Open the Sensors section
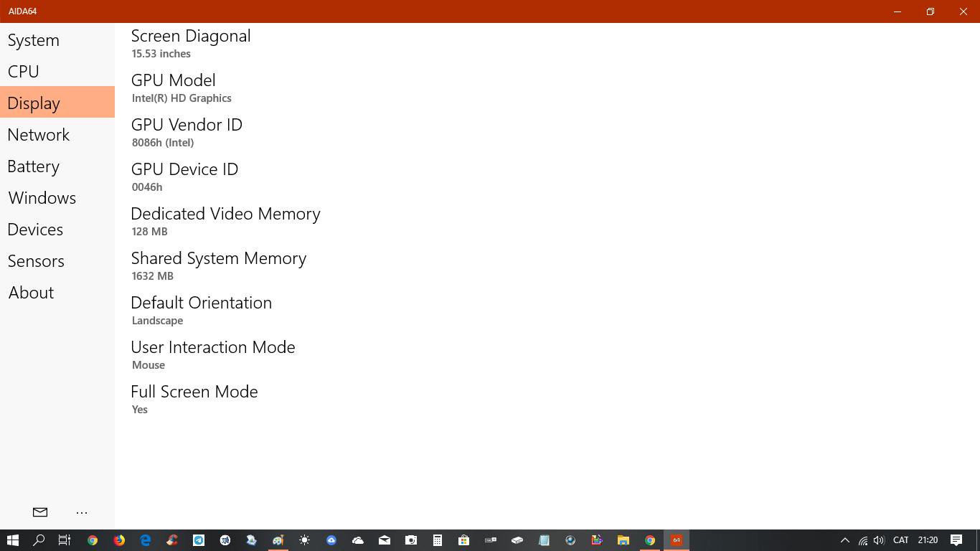 tap(57, 261)
